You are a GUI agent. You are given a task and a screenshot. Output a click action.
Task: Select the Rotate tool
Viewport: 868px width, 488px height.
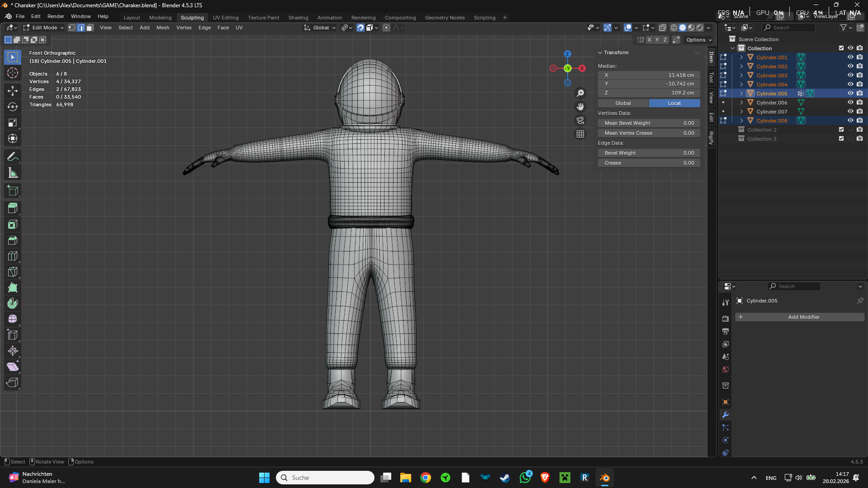click(x=13, y=107)
